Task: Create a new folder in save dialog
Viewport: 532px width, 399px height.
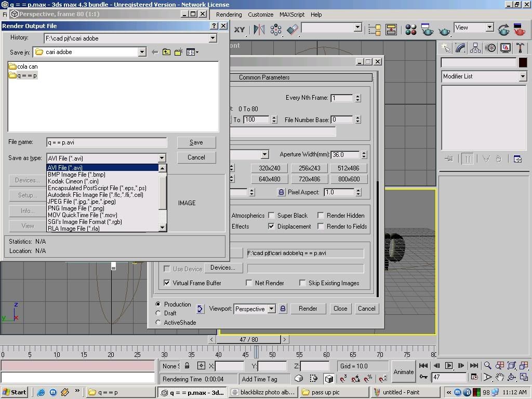Action: (179, 52)
